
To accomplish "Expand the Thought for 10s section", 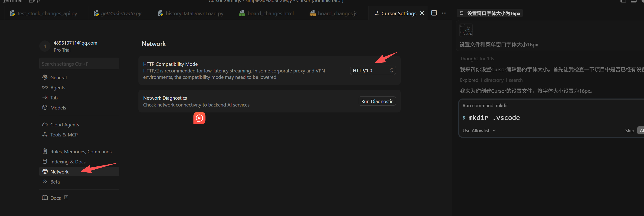I will click(x=477, y=59).
